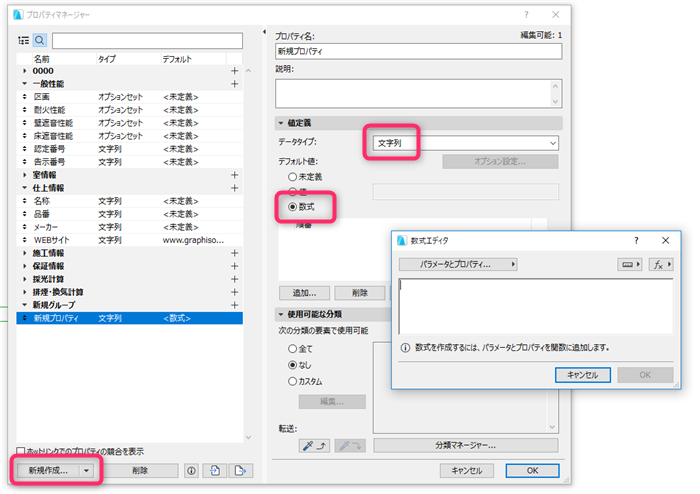Image resolution: width=700 pixels, height=494 pixels.
Task: Click the search magnifier icon
Action: click(40, 41)
